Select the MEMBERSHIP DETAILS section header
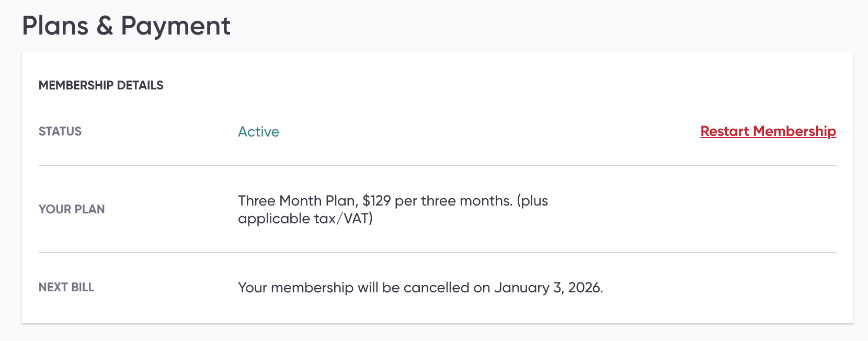Screen dimensions: 868x341 [101, 85]
